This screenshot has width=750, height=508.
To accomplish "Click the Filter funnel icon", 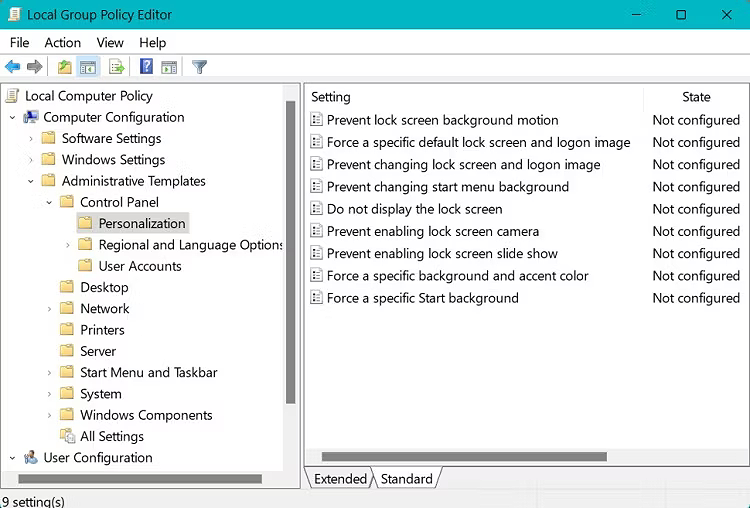I will 199,67.
